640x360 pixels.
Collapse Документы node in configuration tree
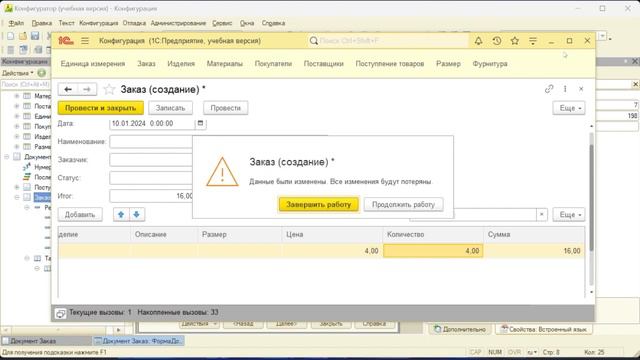(7, 157)
